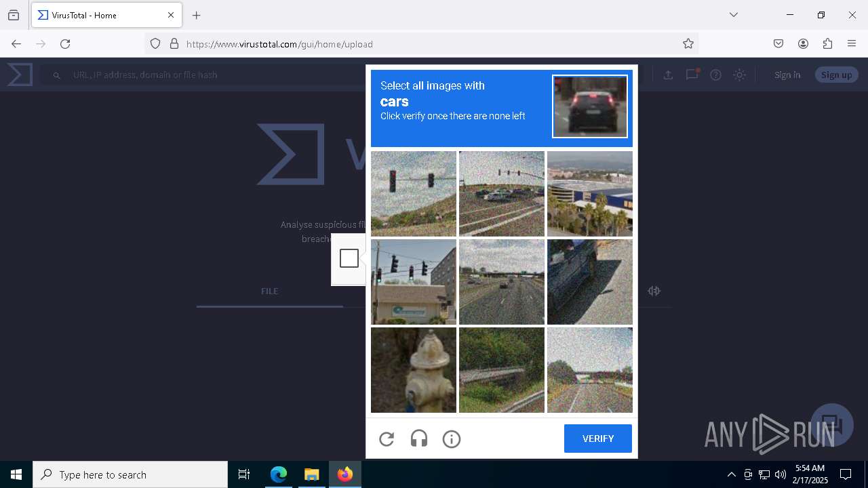Click the Firefox taskbar icon

(x=345, y=474)
